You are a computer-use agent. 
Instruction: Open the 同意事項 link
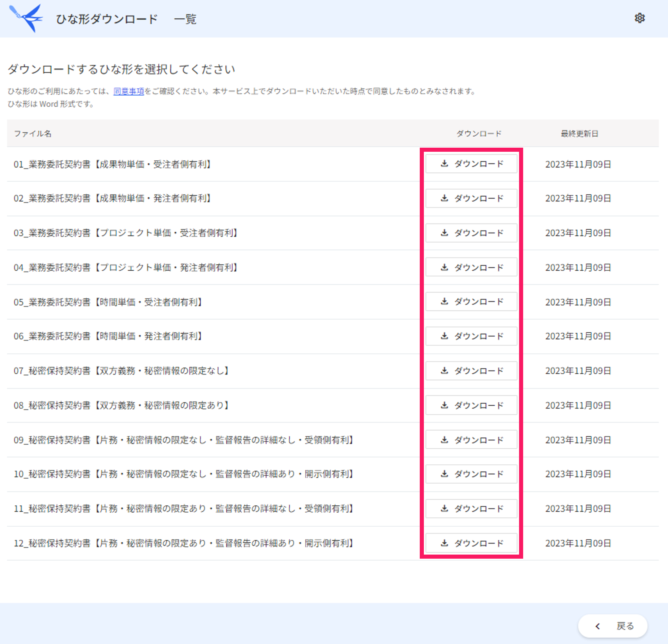coord(128,91)
